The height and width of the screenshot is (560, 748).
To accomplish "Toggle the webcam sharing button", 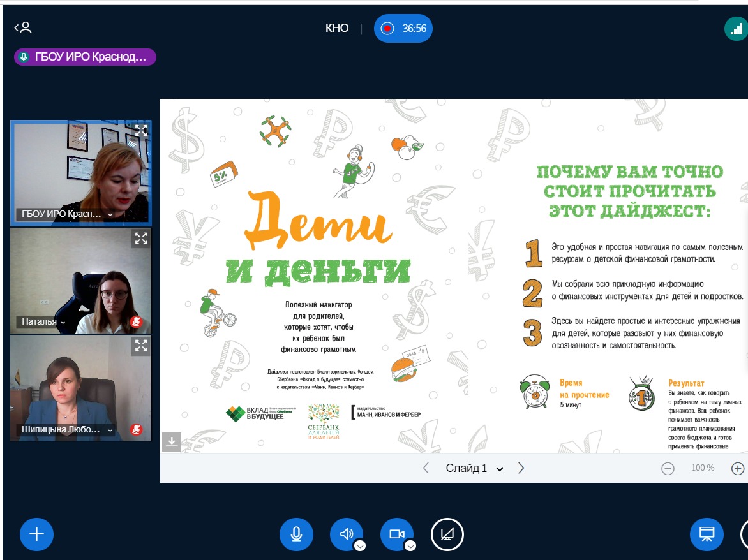I will pos(397,534).
